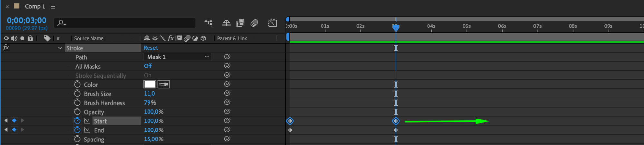This screenshot has height=145, width=644.
Task: Enable Frame Blending for all layers
Action: pyautogui.click(x=240, y=23)
